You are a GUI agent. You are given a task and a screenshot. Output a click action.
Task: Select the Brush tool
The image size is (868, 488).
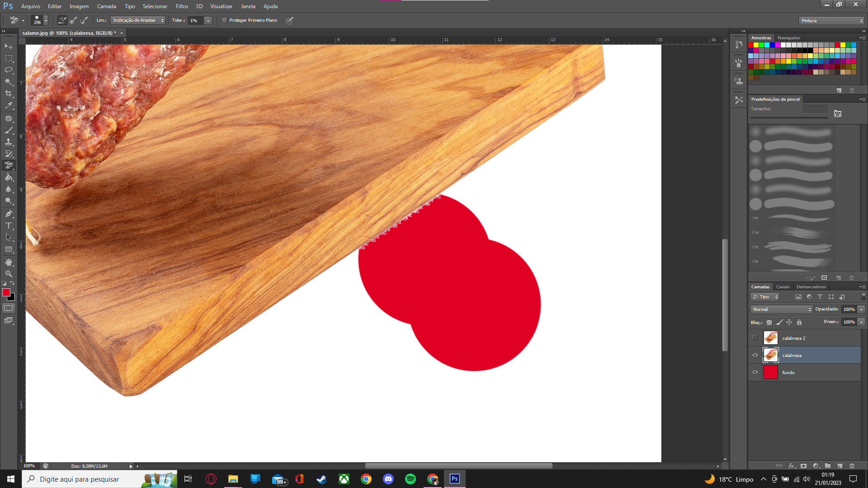[9, 130]
